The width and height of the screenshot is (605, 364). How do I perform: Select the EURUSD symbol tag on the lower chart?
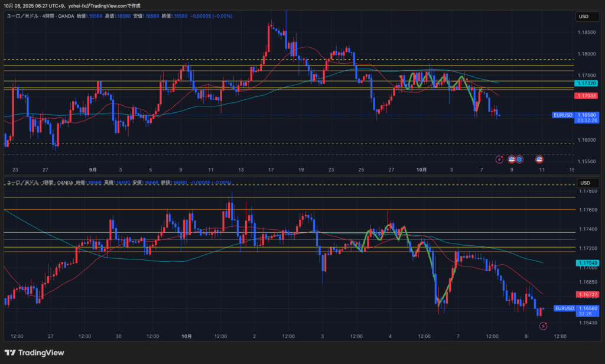pos(564,308)
